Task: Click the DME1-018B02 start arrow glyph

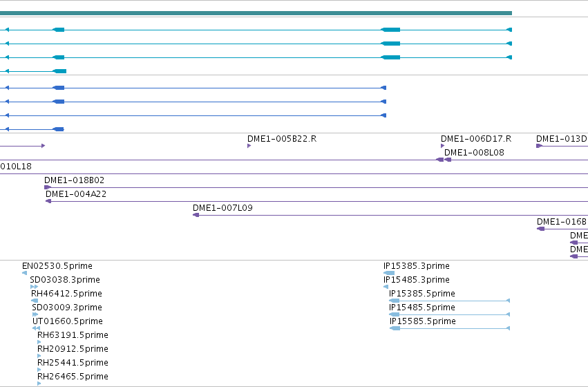Action: (47, 187)
